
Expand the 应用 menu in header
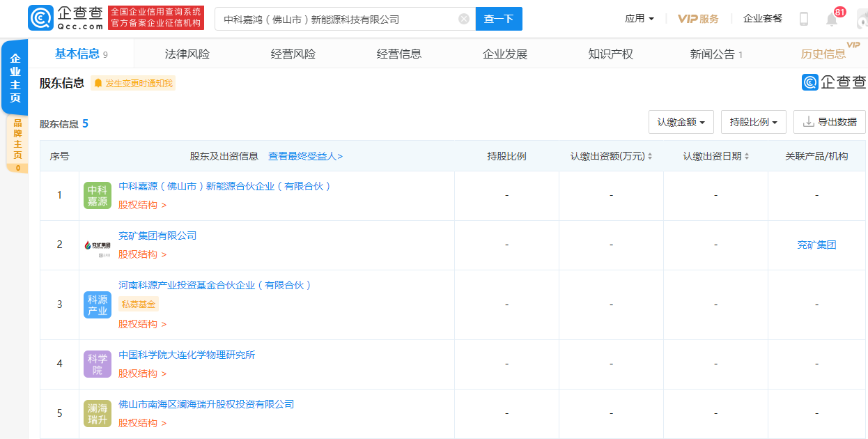(640, 19)
